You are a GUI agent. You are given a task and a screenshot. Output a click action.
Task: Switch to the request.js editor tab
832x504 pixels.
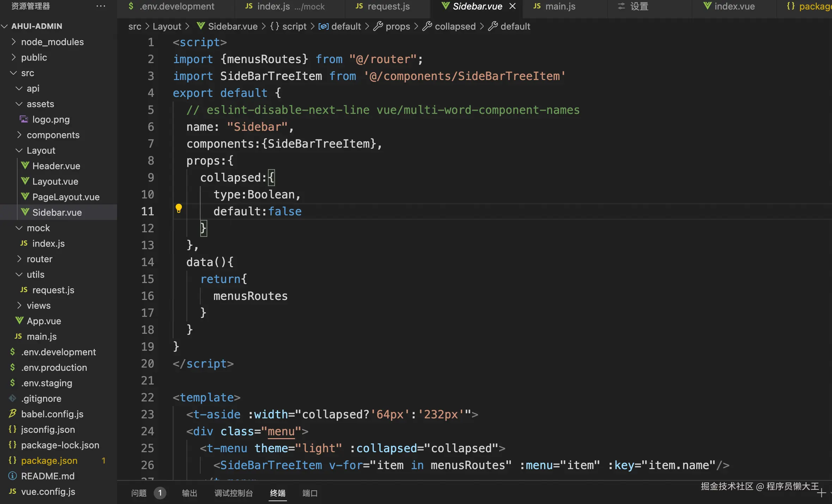[x=388, y=6]
